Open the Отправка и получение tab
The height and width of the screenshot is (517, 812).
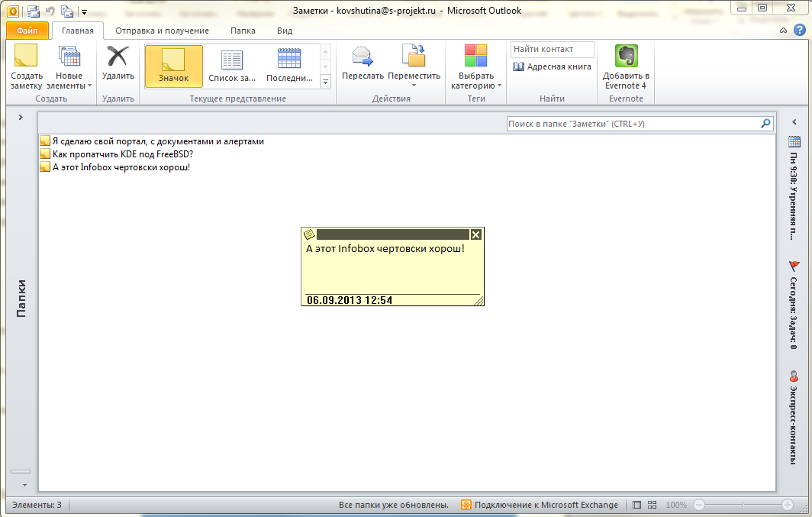(x=162, y=31)
